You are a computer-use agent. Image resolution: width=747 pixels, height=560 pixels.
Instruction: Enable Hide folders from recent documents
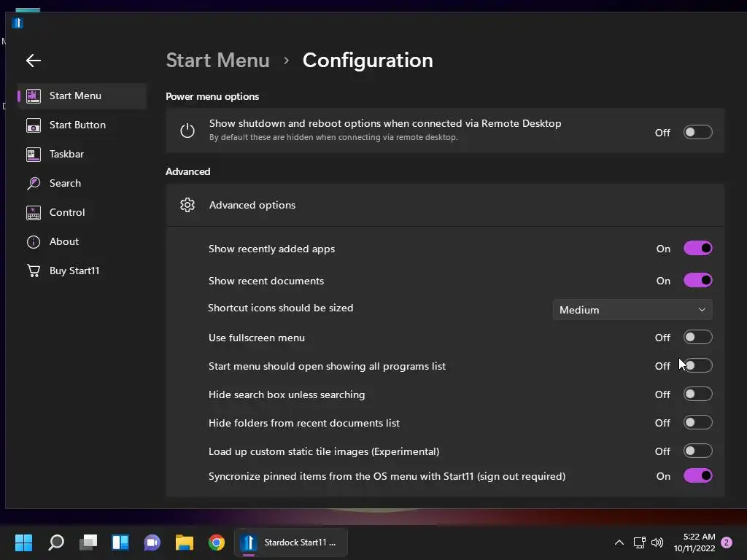tap(697, 422)
